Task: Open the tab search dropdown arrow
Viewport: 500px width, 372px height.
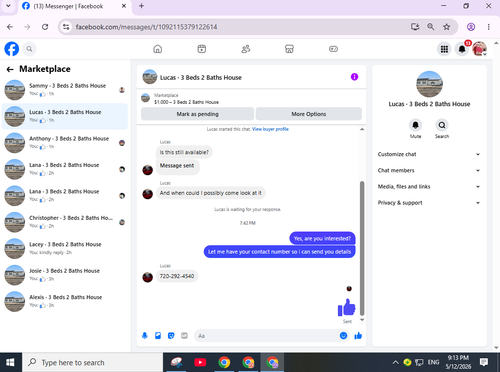Action: click(x=8, y=6)
